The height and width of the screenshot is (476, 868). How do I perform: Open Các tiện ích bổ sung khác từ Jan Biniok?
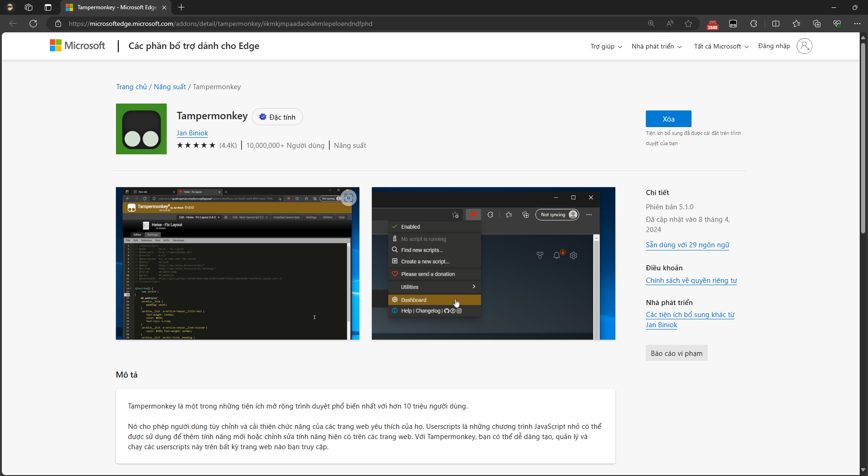pos(690,320)
